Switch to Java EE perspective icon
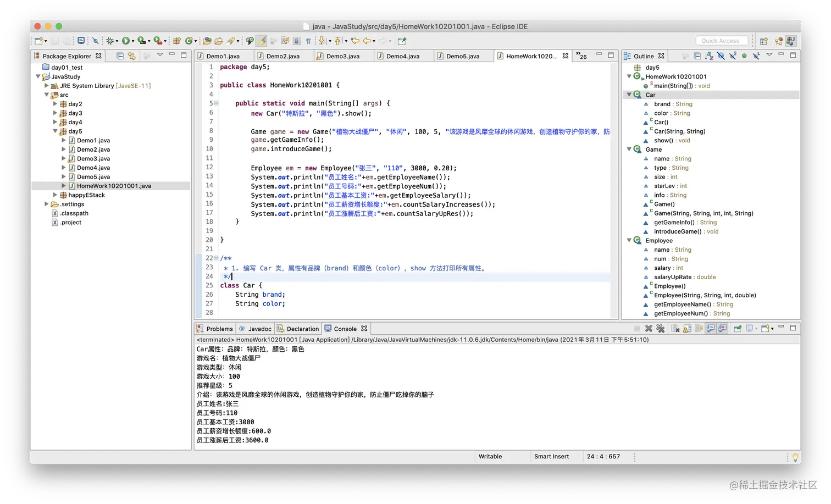Image resolution: width=831 pixels, height=504 pixels. (779, 41)
